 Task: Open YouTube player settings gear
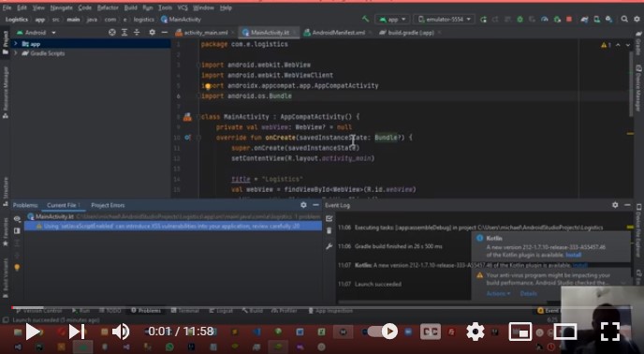point(476,332)
